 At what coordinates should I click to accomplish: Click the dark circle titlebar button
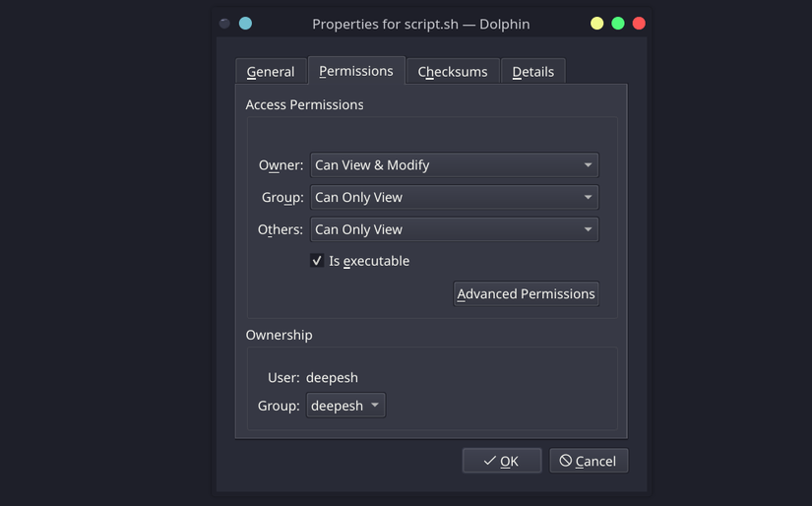coord(224,24)
